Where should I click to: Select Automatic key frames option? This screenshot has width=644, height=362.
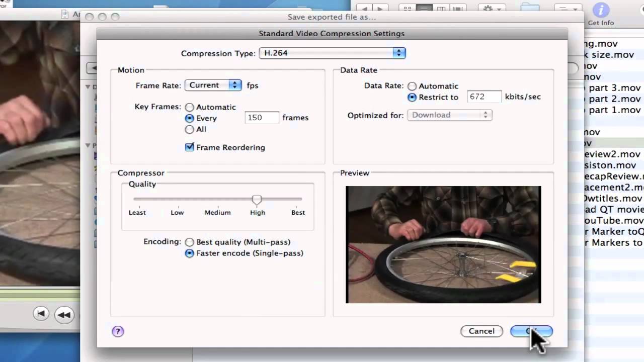[189, 107]
